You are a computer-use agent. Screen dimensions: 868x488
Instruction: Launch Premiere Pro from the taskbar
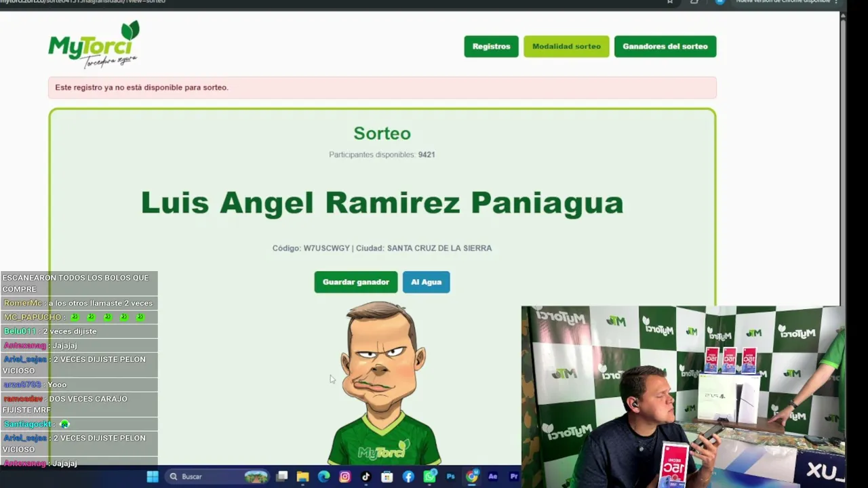point(513,476)
